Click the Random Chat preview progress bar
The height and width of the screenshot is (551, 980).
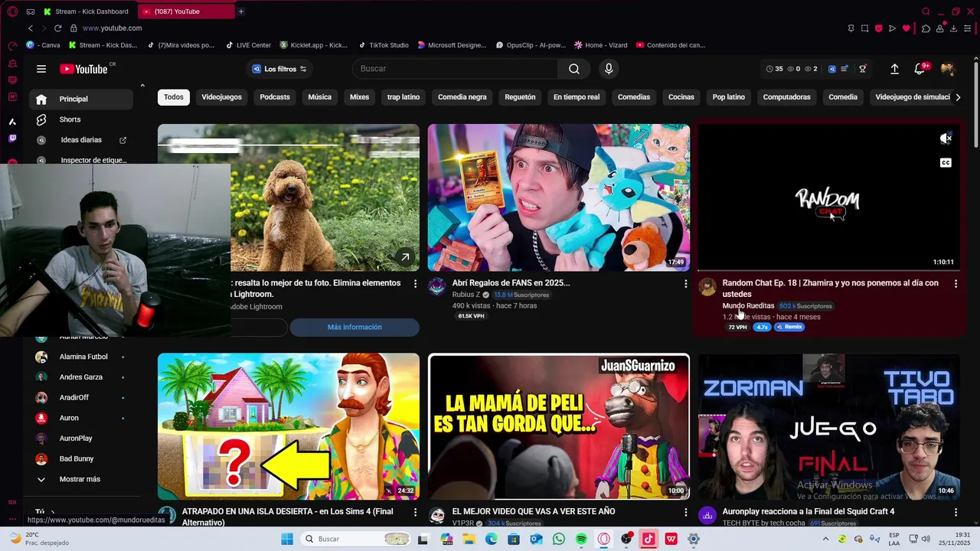point(828,270)
